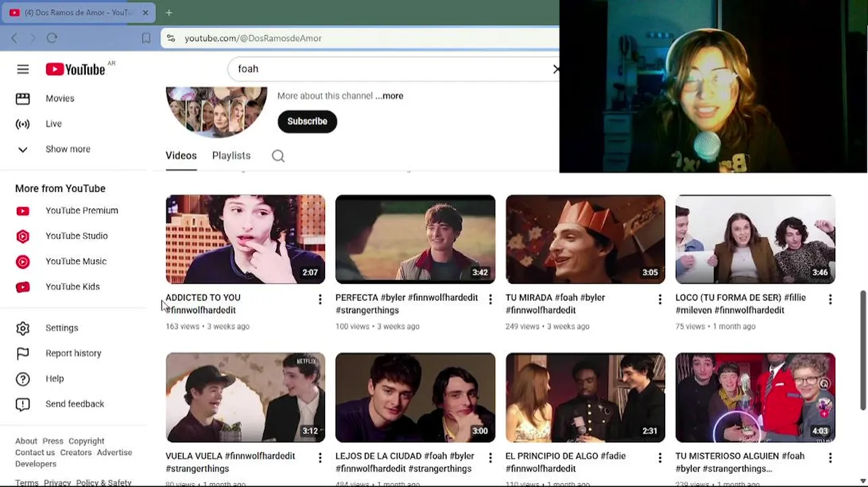
Task: Click the address bar URL youtube.com/@DosRamosdeAmor
Action: click(x=253, y=39)
